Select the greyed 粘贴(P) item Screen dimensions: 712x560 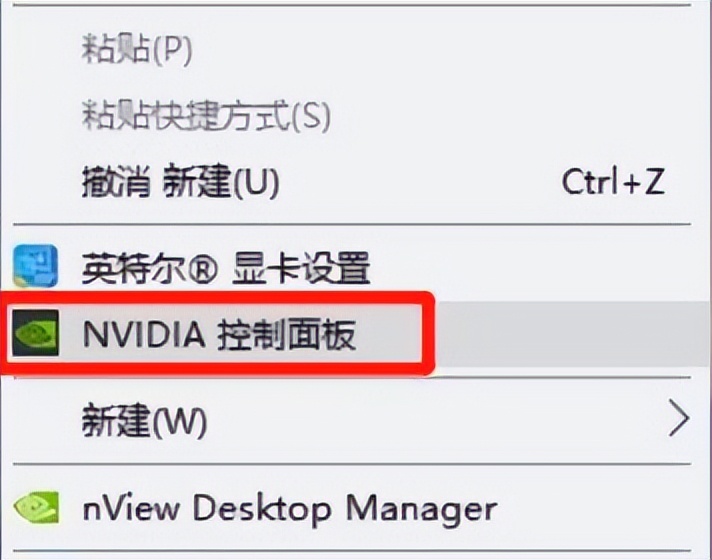pos(136,50)
